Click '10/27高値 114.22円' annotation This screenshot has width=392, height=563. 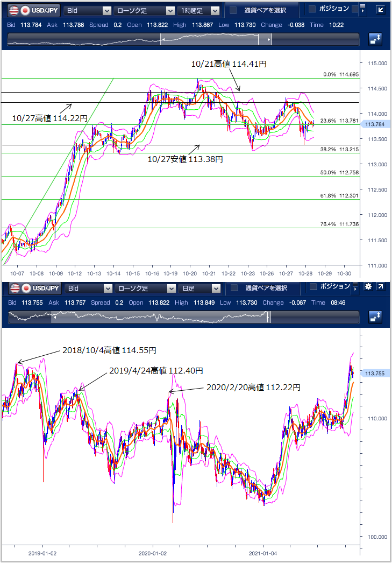click(50, 118)
